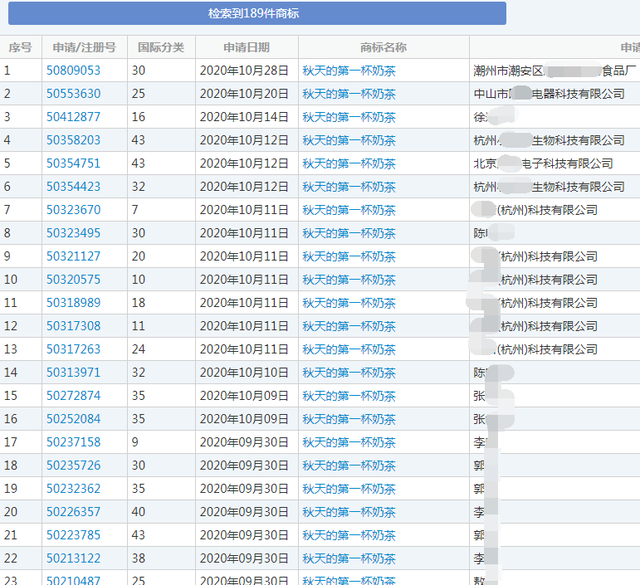Open registration number 50553630
The image size is (640, 585).
click(x=73, y=94)
